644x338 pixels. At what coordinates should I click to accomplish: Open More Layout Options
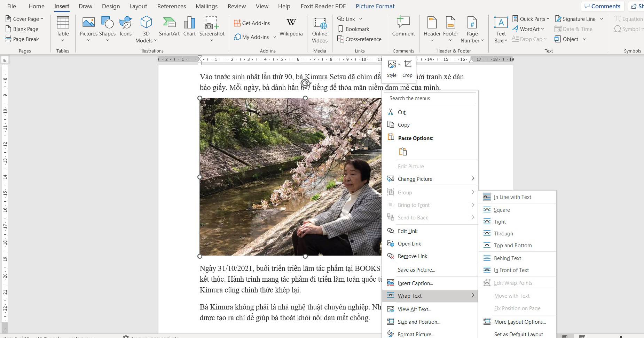pos(518,322)
